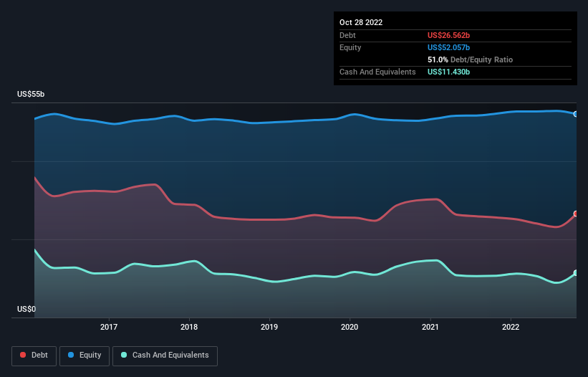Click the teal Cash legend dot
Screen dimensions: 588x377
[x=124, y=355]
